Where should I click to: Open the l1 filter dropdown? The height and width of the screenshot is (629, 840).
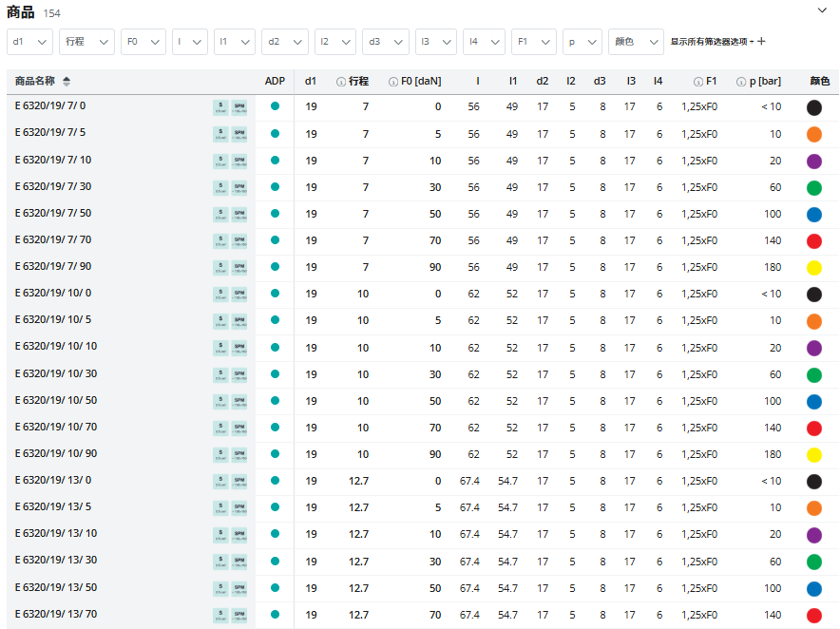[235, 42]
